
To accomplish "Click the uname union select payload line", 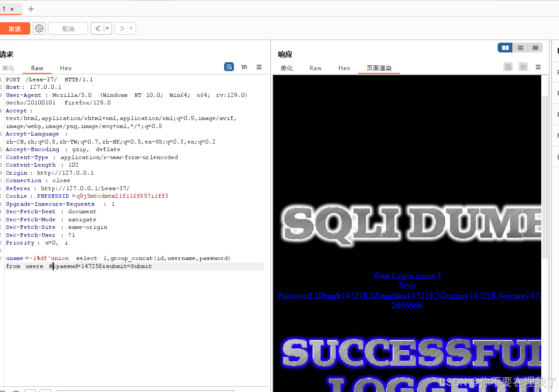I will [118, 258].
